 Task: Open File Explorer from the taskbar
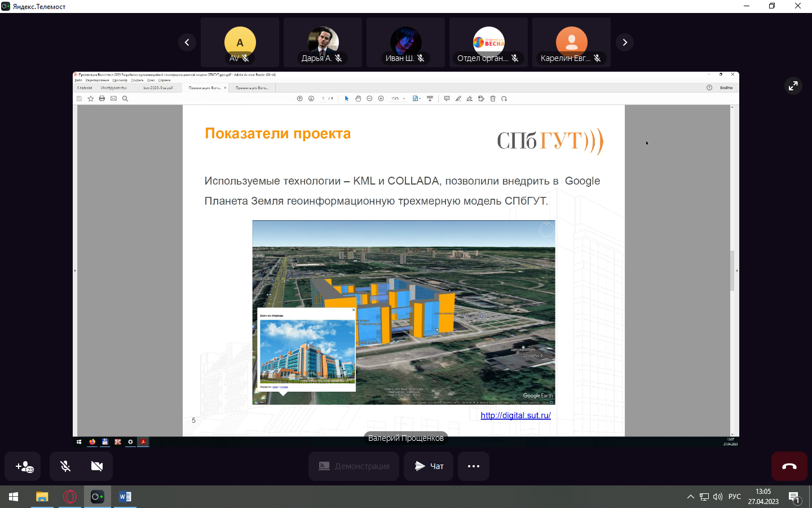(42, 497)
